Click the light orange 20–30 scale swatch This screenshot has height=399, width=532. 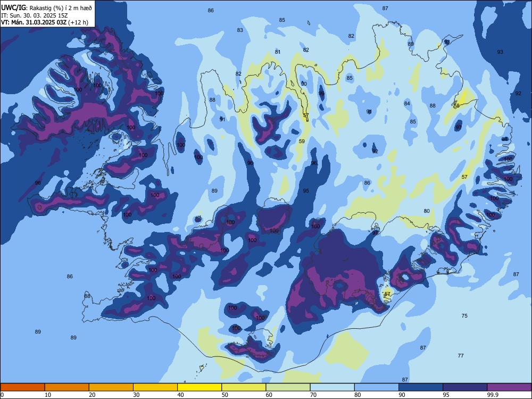111,387
